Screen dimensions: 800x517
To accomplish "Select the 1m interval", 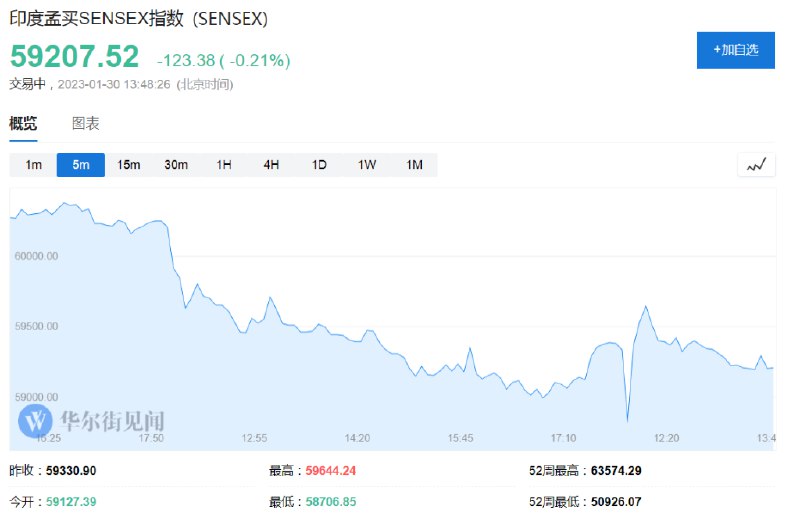I will tap(33, 165).
